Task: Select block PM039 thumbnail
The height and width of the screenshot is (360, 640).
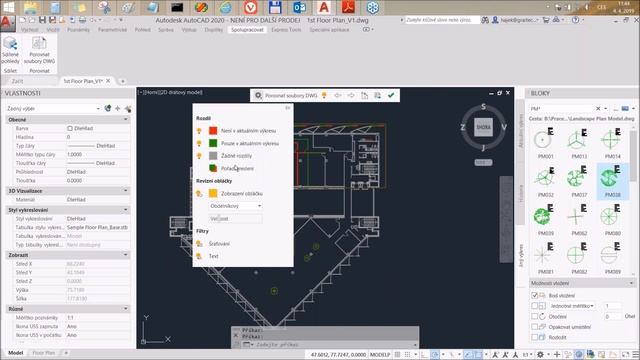Action: [545, 220]
